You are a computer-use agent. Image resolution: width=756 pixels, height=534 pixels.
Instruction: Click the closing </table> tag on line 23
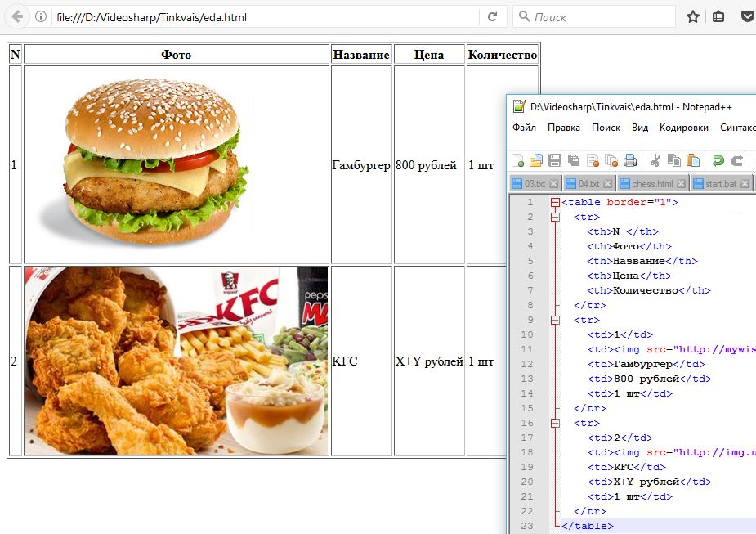pyautogui.click(x=588, y=526)
